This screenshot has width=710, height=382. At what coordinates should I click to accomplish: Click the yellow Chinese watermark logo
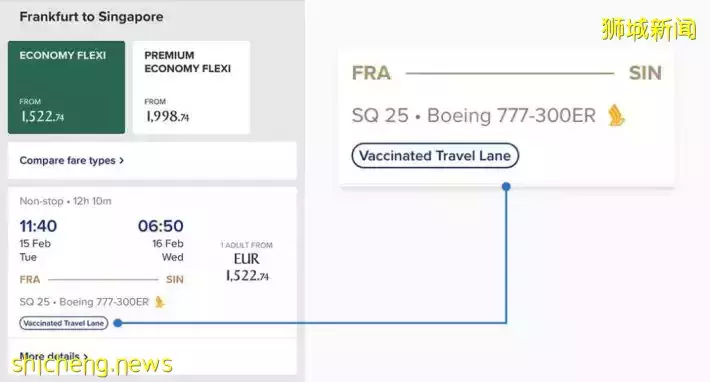click(x=649, y=29)
